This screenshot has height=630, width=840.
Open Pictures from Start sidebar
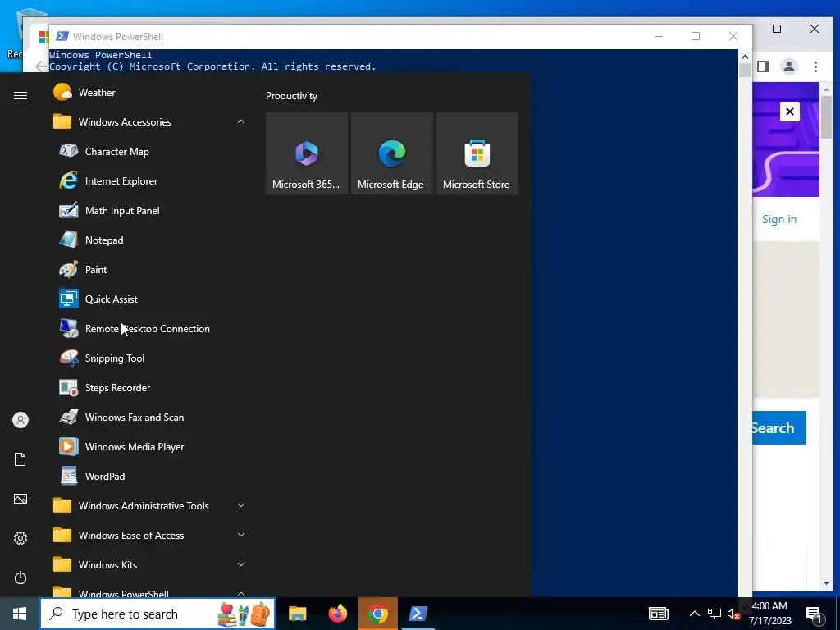21,499
